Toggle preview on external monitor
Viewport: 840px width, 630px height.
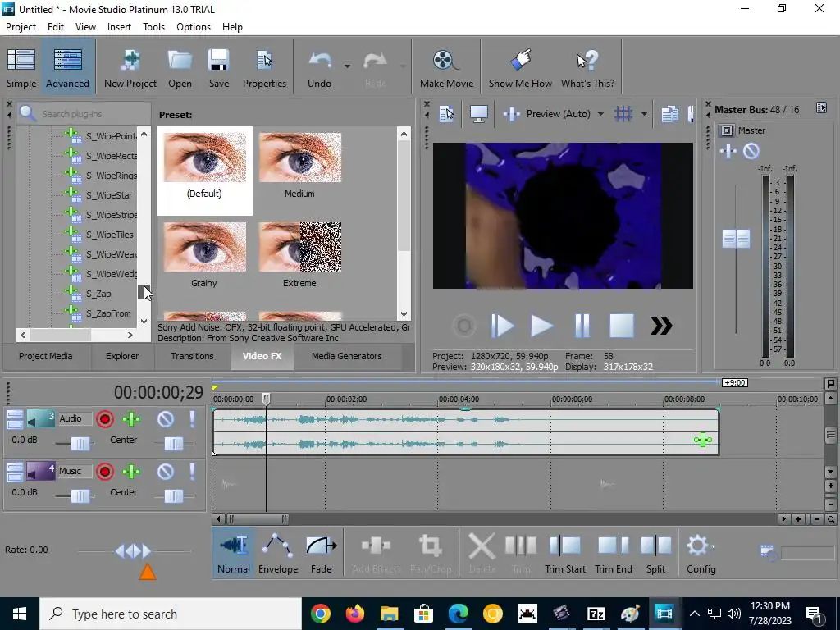coord(478,113)
